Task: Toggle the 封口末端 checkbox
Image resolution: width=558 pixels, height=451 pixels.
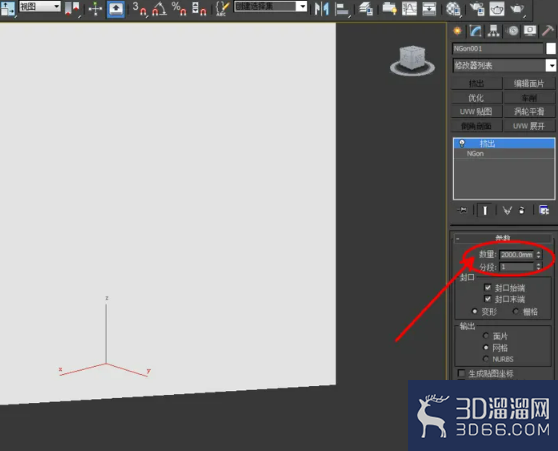Action: 488,299
